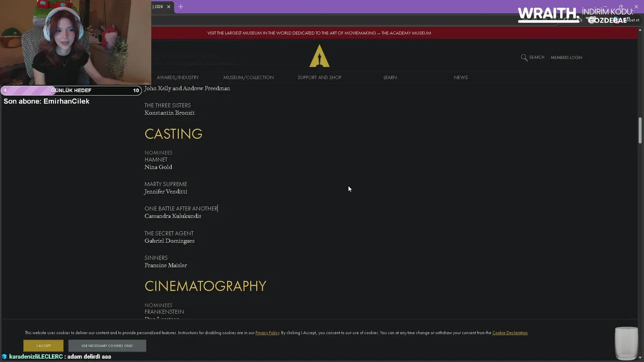The width and height of the screenshot is (644, 362).
Task: Click the Search label in header
Action: pyautogui.click(x=537, y=57)
